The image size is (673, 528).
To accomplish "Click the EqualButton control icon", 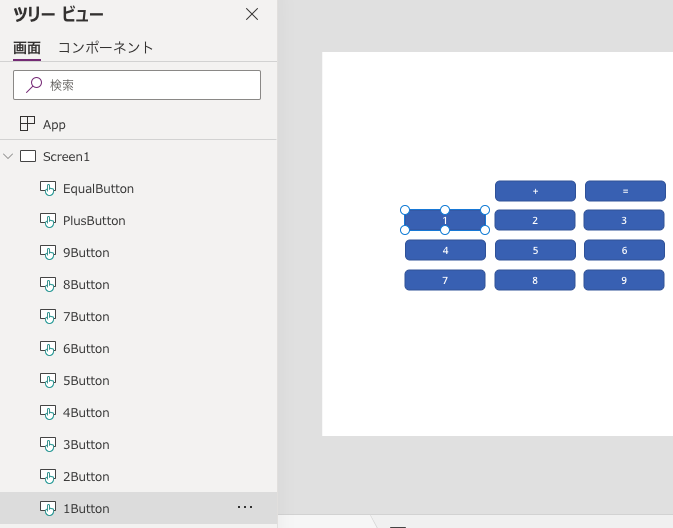I will [48, 188].
